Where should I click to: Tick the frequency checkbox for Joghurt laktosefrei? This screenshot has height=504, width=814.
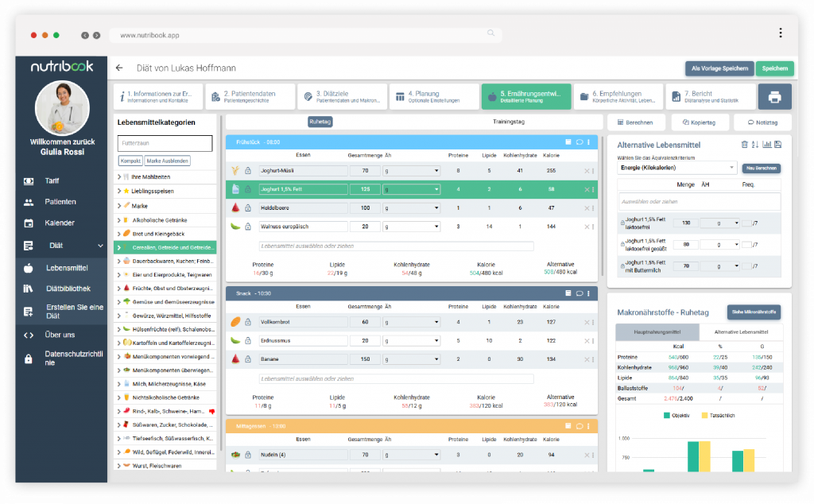point(746,223)
